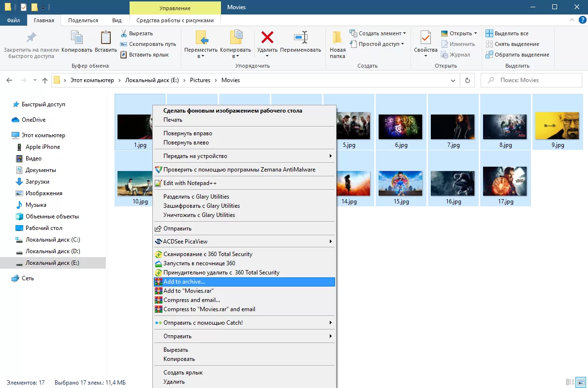Click the Свойства icon

(426, 38)
